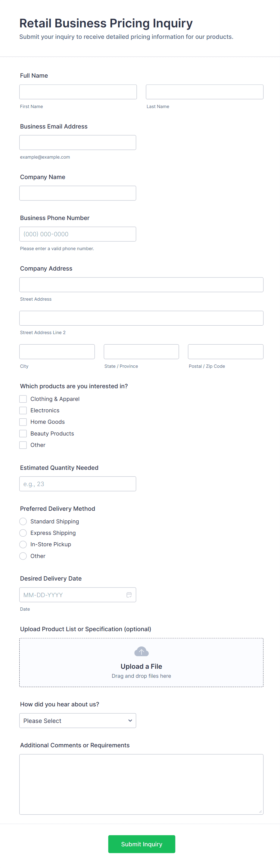Screen dimensions: 280x868
Task: Enable the Beauty Products option
Action: coord(23,433)
